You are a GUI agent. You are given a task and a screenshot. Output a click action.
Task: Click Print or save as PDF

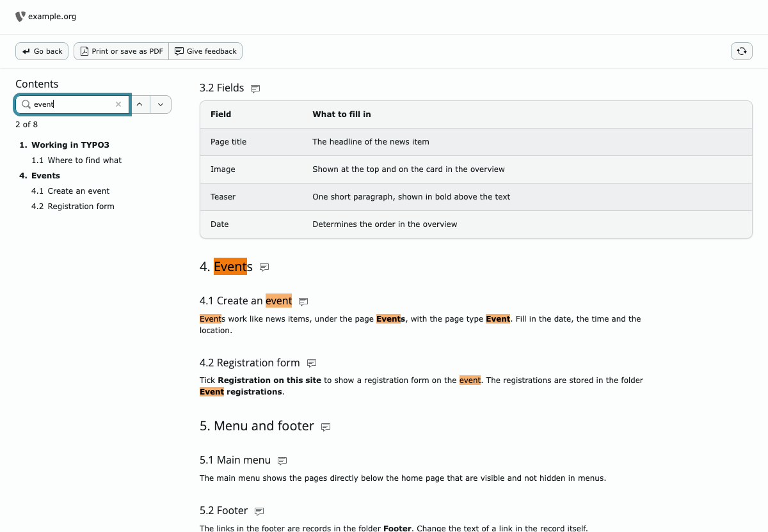coord(121,51)
